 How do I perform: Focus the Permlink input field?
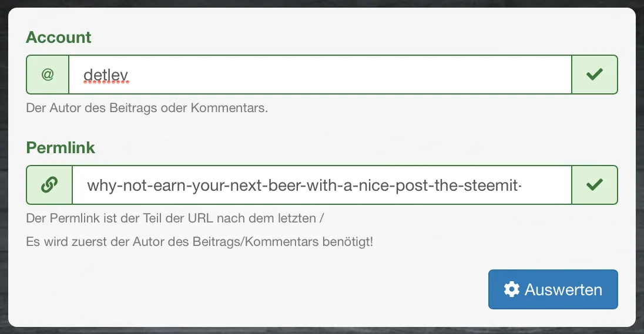pos(321,185)
